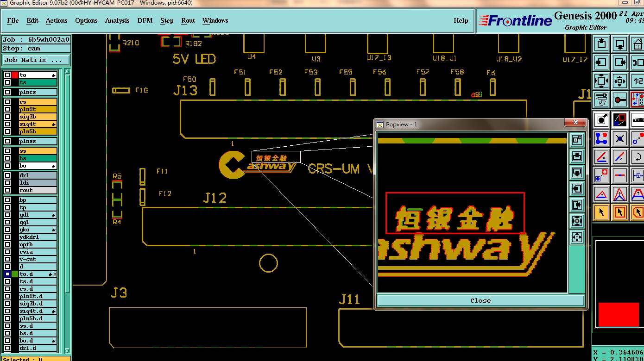Click the snap key icon
This screenshot has width=644, height=361.
pyautogui.click(x=620, y=99)
